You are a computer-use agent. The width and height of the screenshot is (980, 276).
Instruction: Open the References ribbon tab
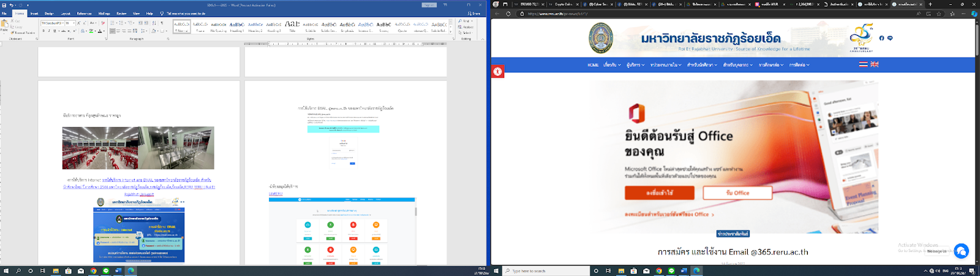(x=85, y=13)
